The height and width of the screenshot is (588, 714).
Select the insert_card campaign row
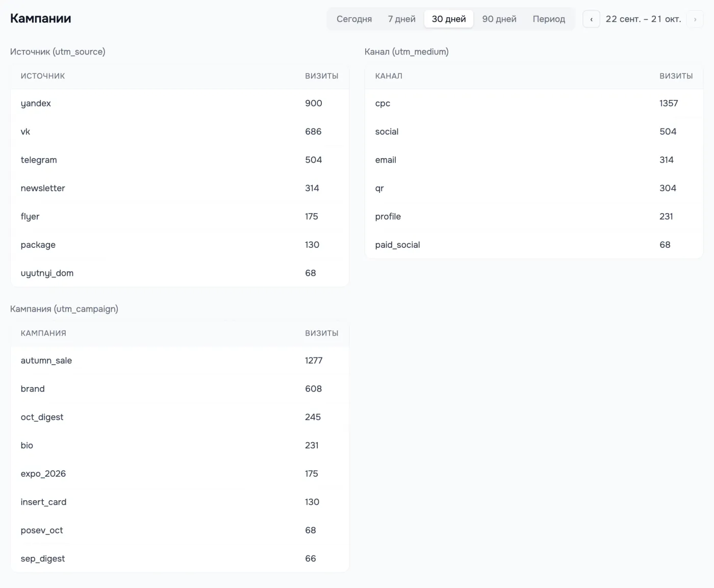point(180,502)
